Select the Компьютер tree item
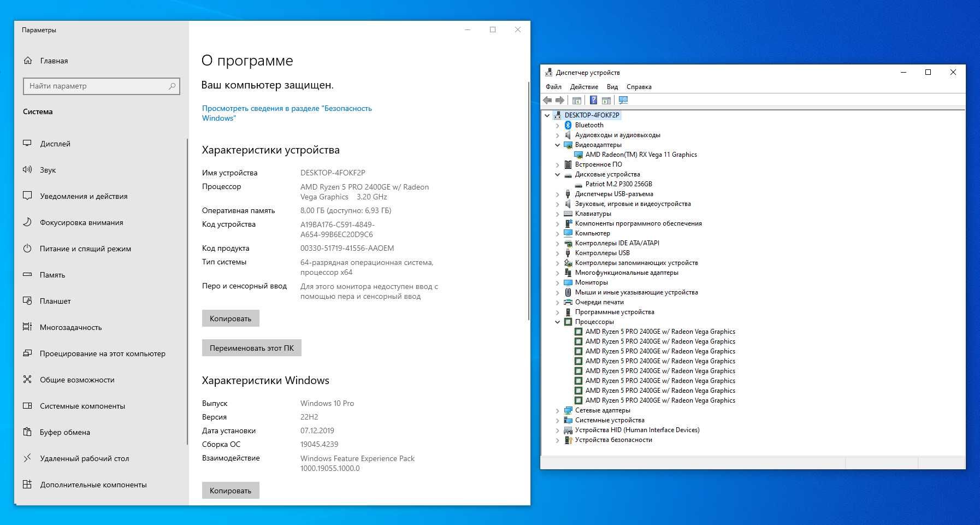Viewport: 980px width, 525px height. 592,233
